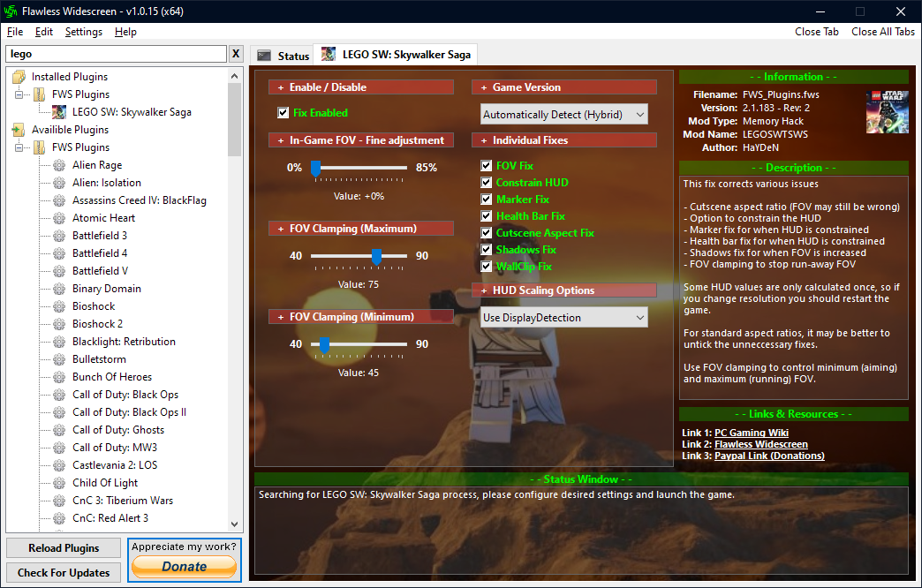Click the In-Game FOV fine adjustment slider
The height and width of the screenshot is (588, 922).
[x=359, y=168]
